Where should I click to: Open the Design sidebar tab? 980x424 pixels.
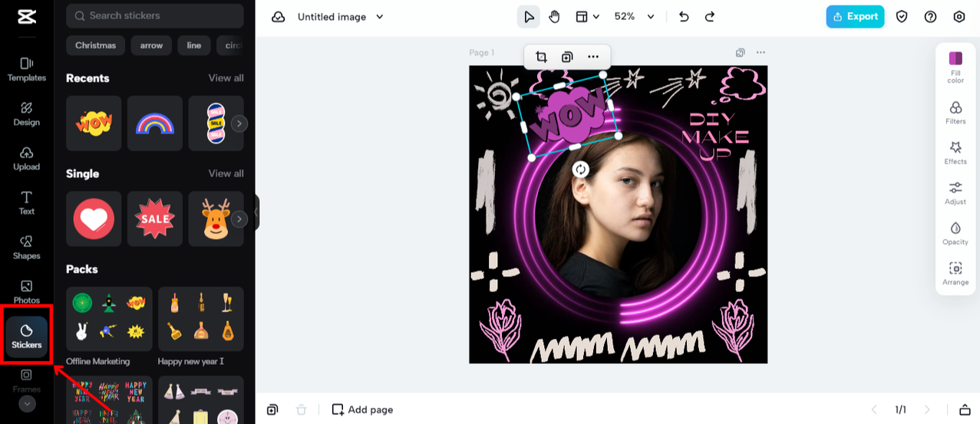click(x=27, y=113)
